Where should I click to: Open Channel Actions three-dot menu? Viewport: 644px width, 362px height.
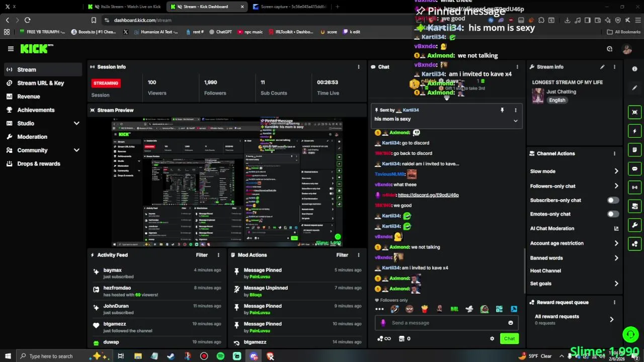(x=614, y=153)
